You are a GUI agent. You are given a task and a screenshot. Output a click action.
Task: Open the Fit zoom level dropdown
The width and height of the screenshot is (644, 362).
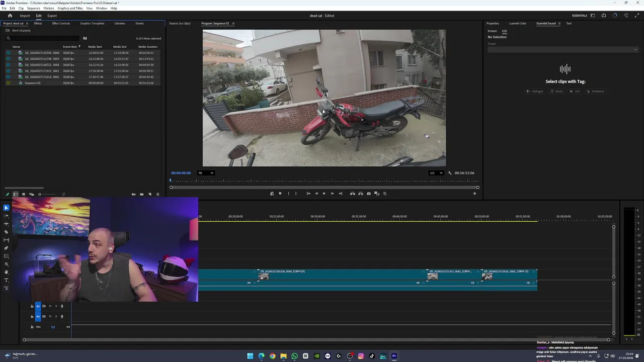[x=206, y=173]
